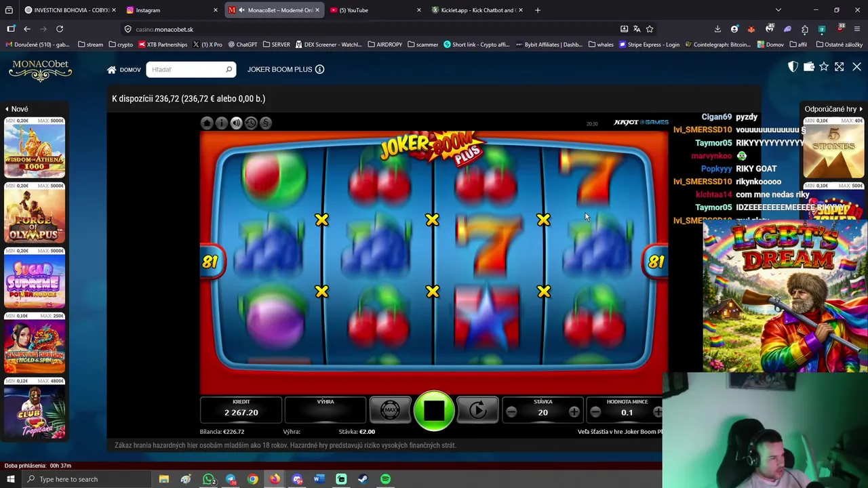This screenshot has height=488, width=868.
Task: Open File Explorer from the taskbar
Action: (163, 479)
